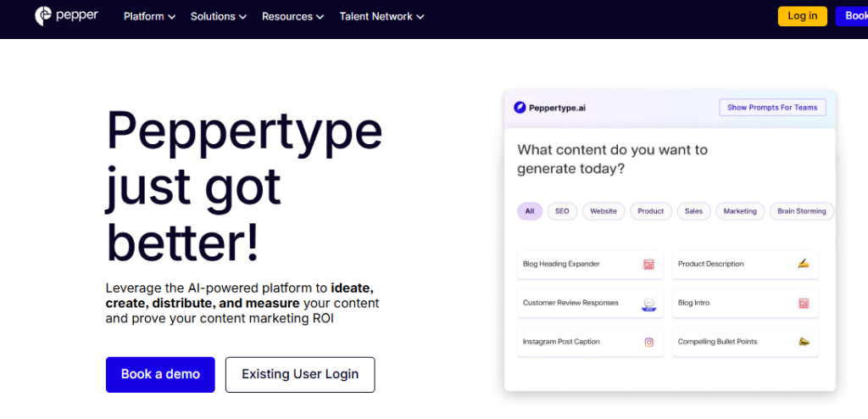
Task: Open the Resources navigation item
Action: coord(292,17)
